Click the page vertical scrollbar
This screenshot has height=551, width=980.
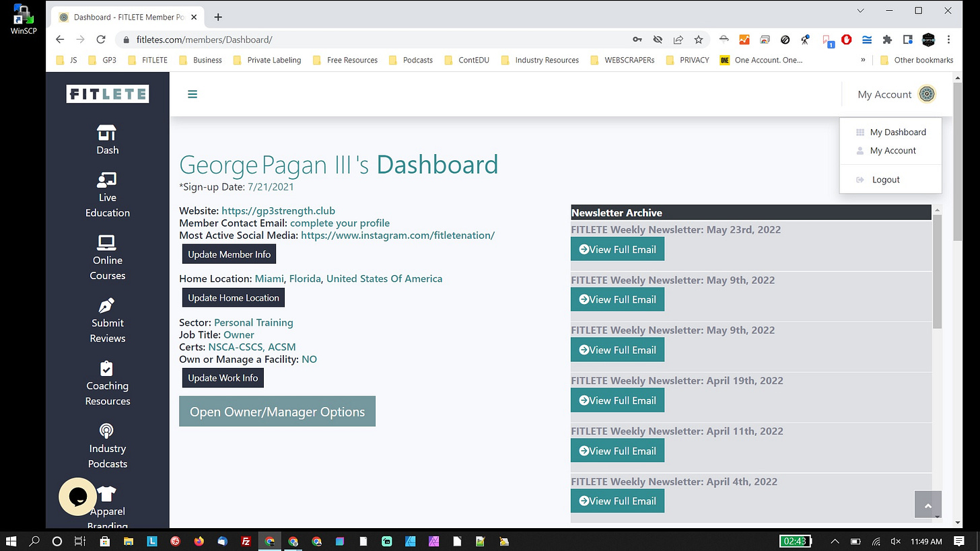pos(958,161)
